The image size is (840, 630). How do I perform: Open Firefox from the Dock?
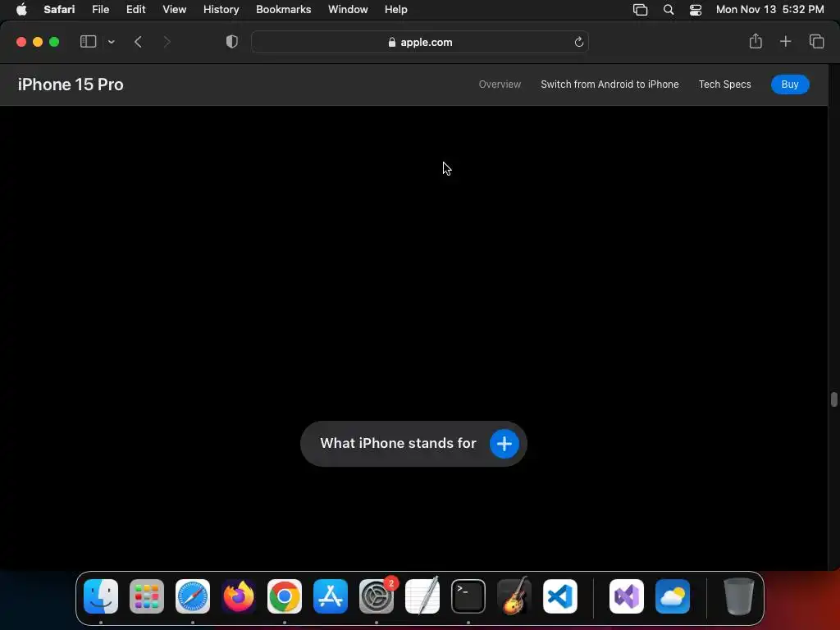[239, 596]
